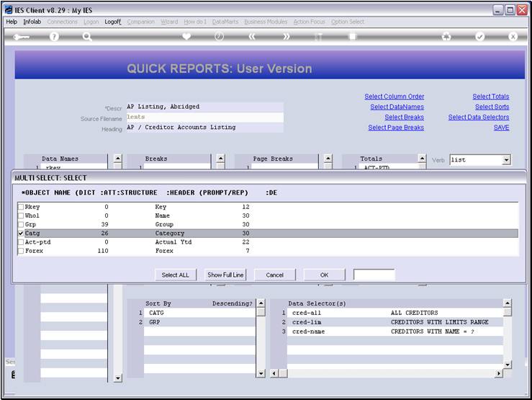Click the magnifier search icon
Viewport: 532px width, 400px height.
click(x=87, y=36)
